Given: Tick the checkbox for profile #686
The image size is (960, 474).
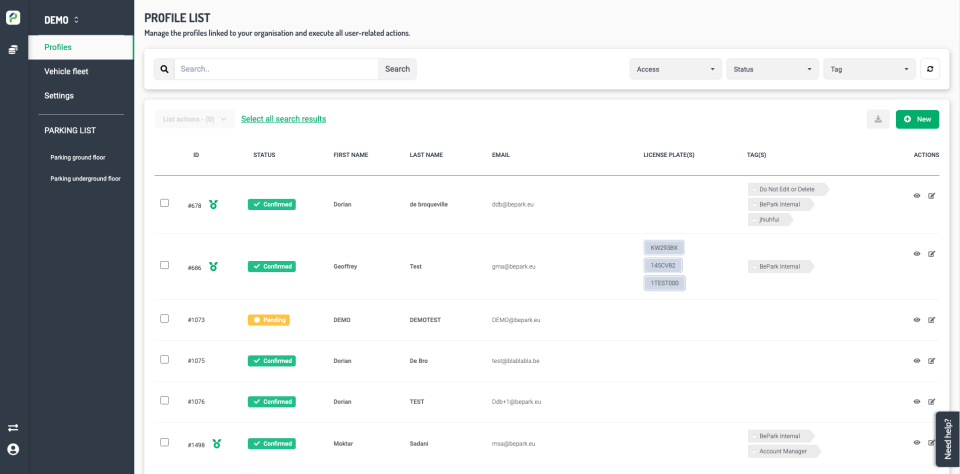Looking at the screenshot, I should (x=164, y=265).
